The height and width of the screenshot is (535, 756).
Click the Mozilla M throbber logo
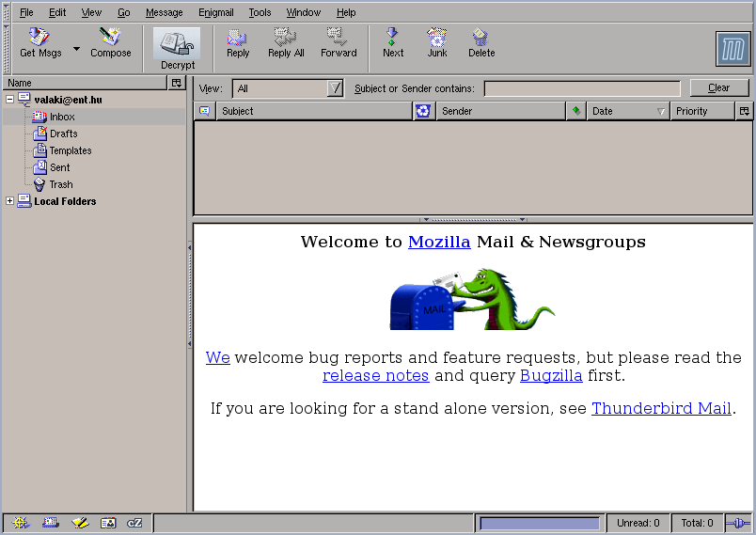click(732, 48)
